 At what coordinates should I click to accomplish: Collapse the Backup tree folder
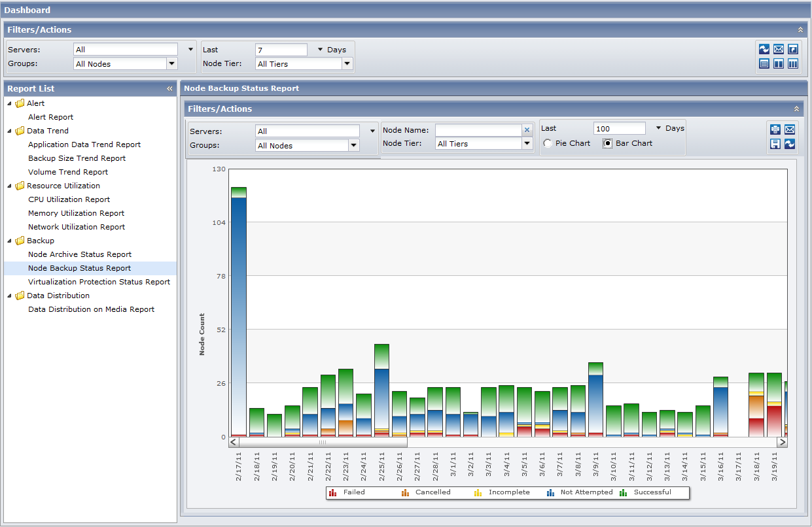tap(10, 241)
